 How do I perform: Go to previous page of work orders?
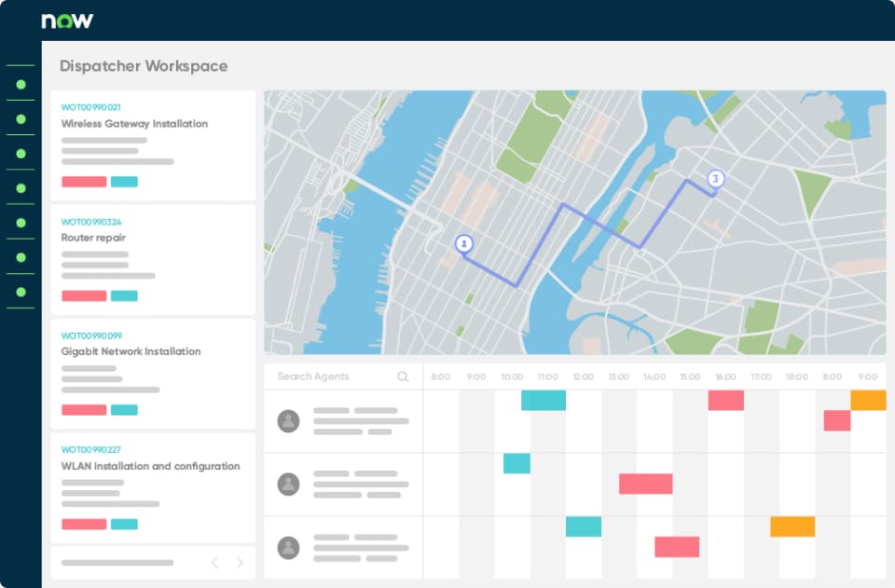(214, 563)
